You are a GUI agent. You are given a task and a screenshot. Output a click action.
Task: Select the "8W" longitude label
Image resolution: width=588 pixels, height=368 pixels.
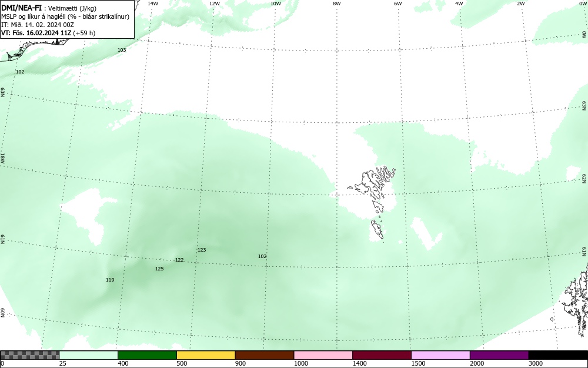(x=337, y=4)
